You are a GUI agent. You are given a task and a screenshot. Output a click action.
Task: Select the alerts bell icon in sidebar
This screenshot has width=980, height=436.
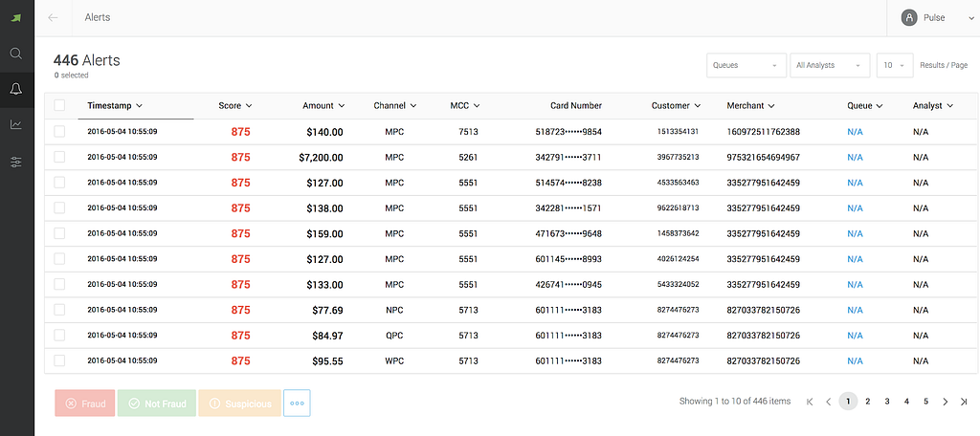coord(16,89)
